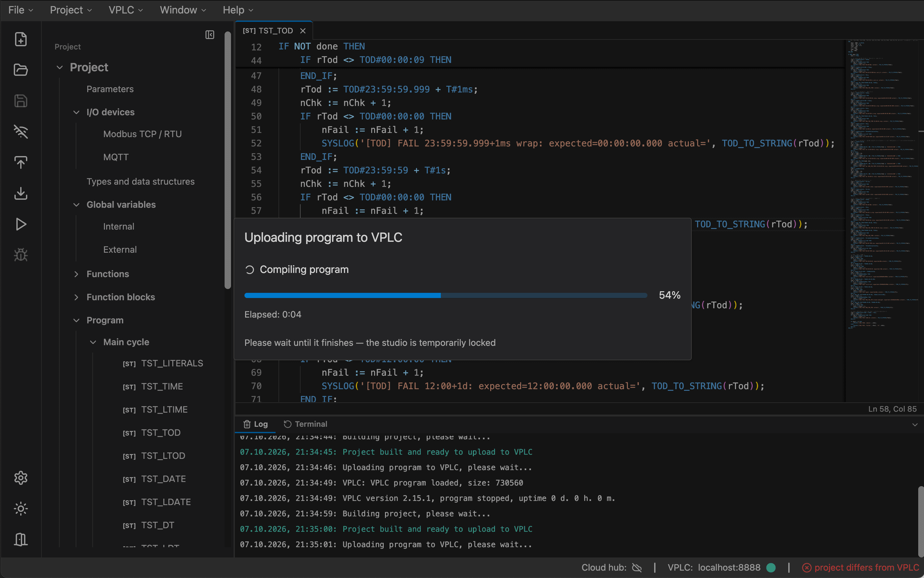The width and height of the screenshot is (924, 578).
Task: Close the TST_TOD editor tab
Action: coord(303,31)
